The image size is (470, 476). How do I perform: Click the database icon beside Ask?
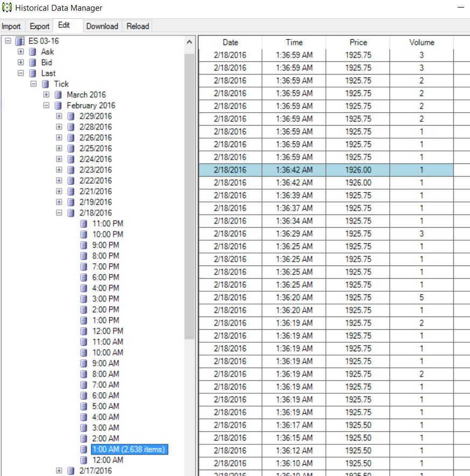tap(32, 52)
